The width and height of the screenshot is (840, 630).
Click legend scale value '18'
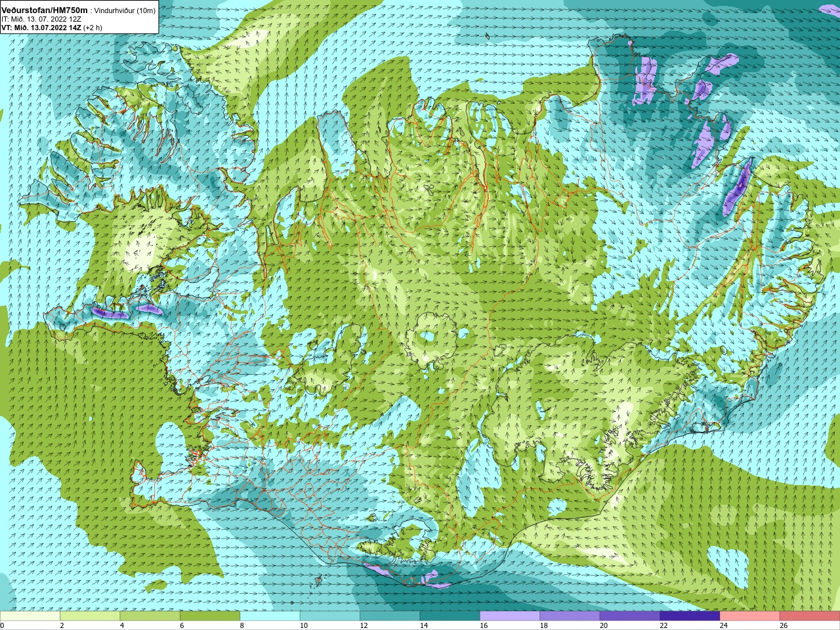coord(543,626)
